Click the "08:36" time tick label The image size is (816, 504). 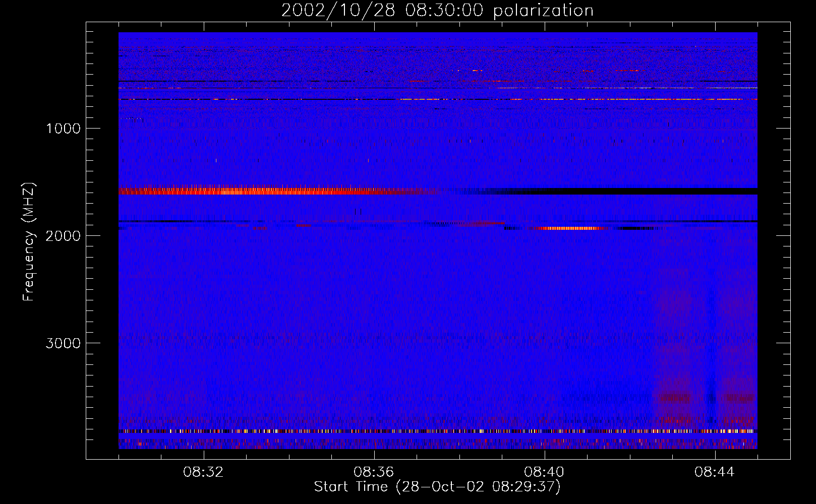click(x=374, y=472)
